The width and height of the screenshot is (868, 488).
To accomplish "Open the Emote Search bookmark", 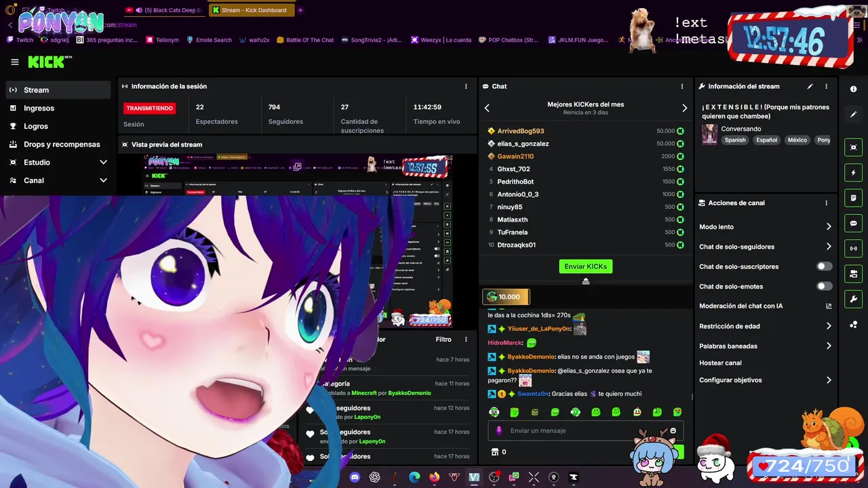I will [209, 40].
